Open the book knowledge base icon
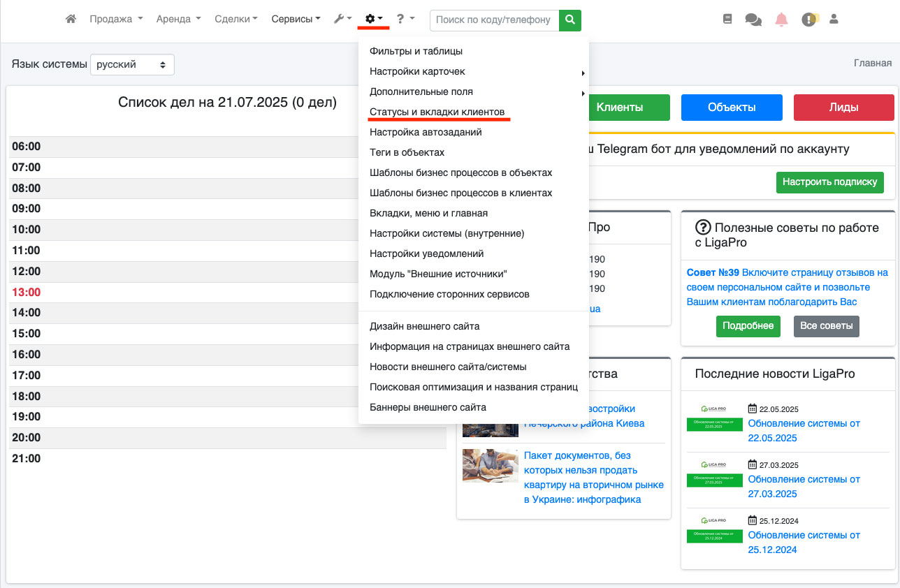The height and width of the screenshot is (588, 900). 727,20
